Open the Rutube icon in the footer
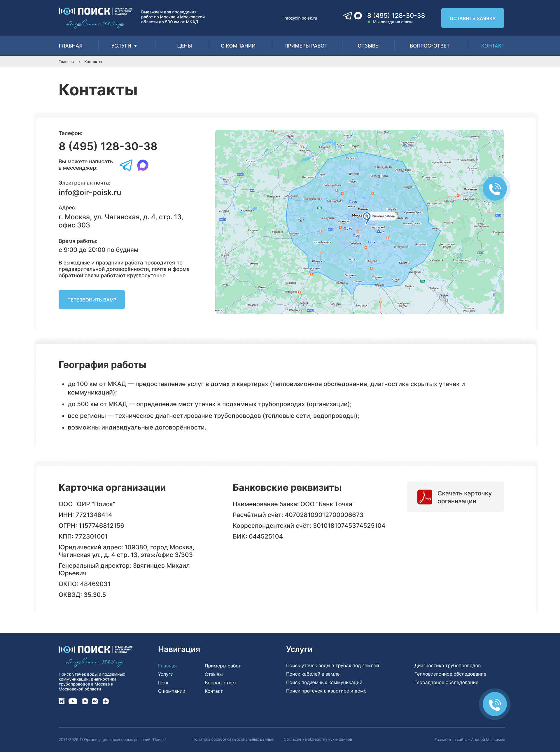560x752 pixels. coord(61,701)
